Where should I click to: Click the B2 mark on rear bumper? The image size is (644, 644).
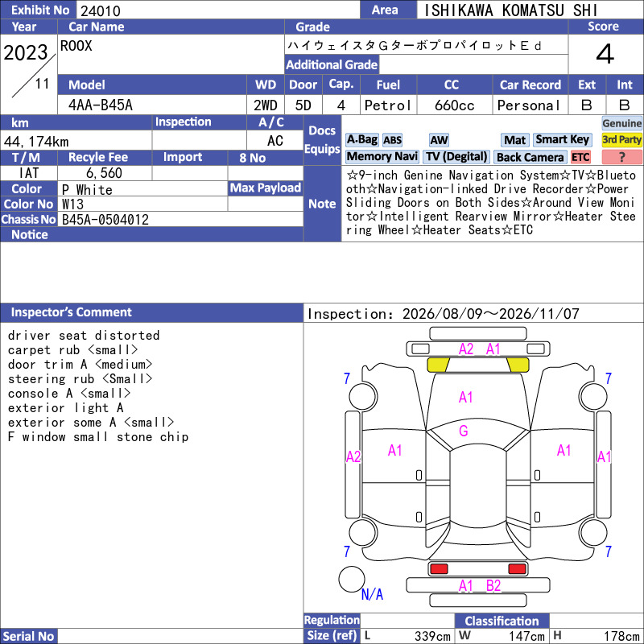(x=493, y=586)
